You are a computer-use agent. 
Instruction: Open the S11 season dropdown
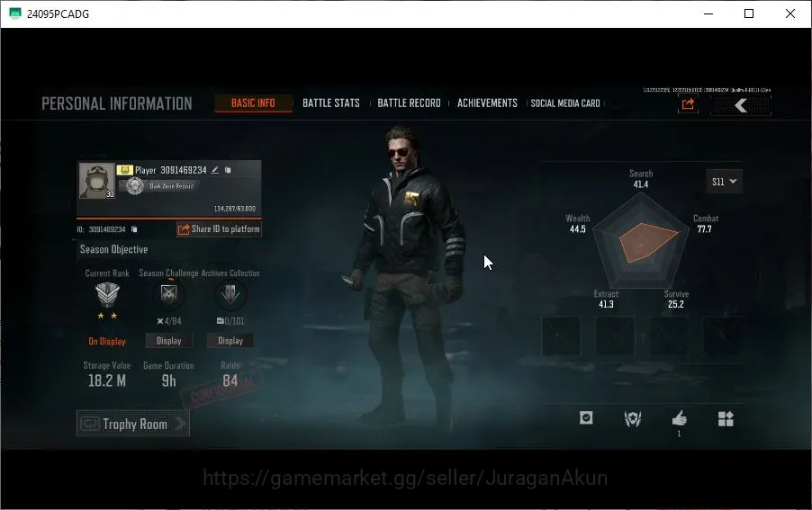724,182
